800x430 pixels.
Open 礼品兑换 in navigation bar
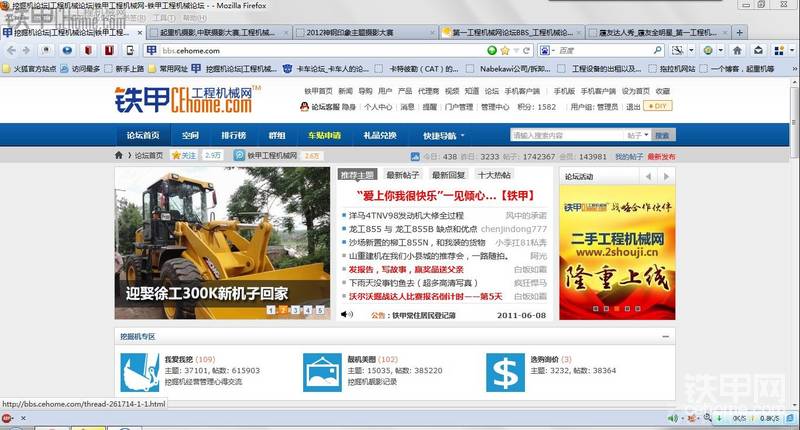(380, 135)
